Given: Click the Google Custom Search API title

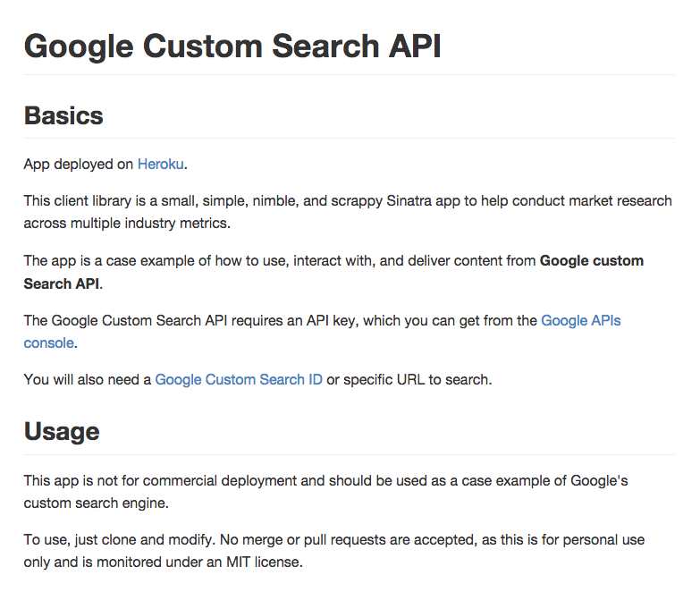Looking at the screenshot, I should click(x=232, y=46).
